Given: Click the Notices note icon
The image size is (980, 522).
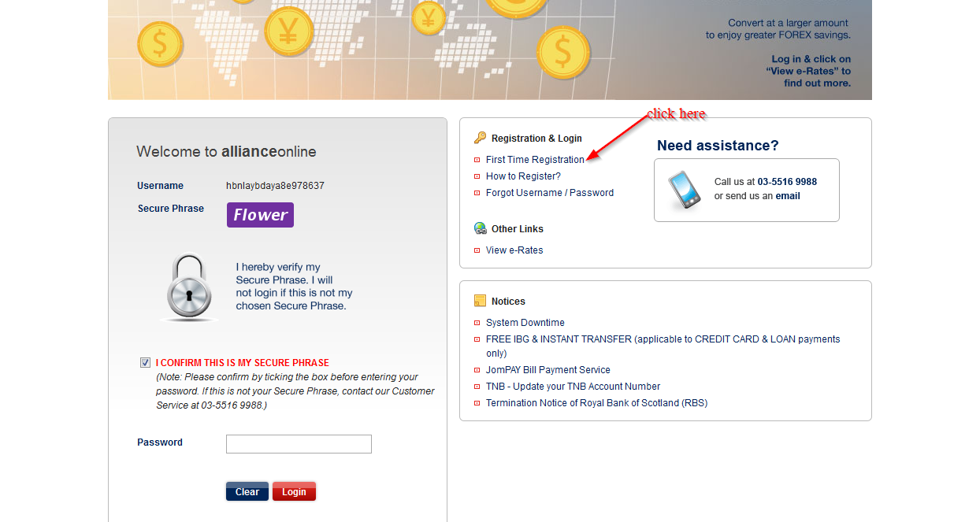Looking at the screenshot, I should click(x=480, y=301).
